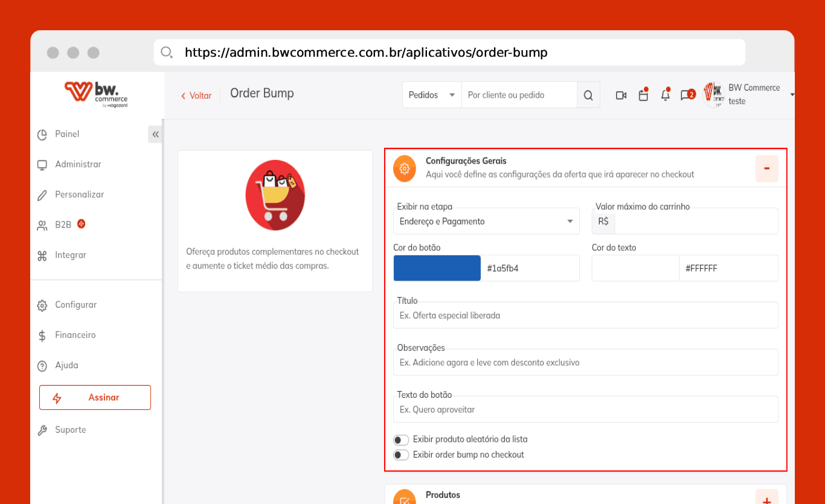
Task: Click the Assinar button
Action: (95, 397)
